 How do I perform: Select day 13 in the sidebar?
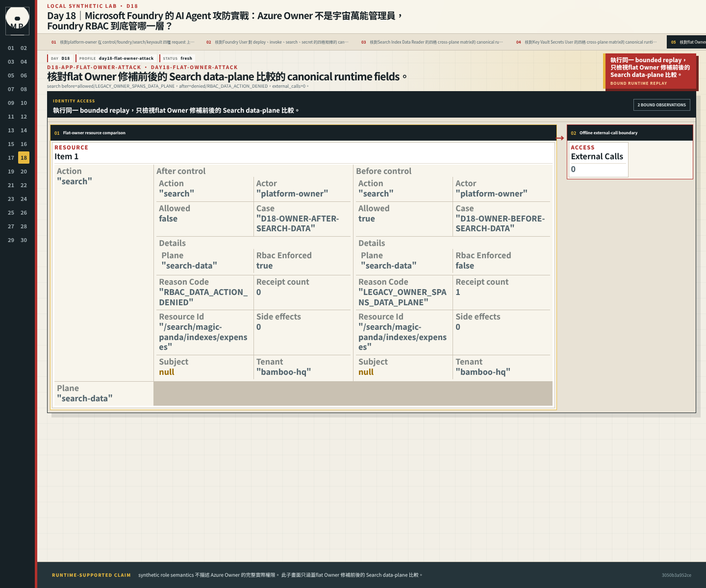click(11, 130)
